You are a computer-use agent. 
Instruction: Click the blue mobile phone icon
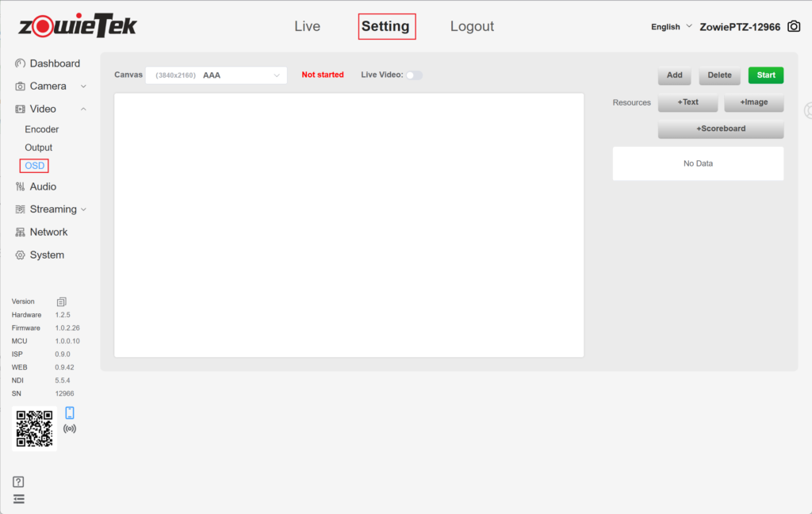70,412
